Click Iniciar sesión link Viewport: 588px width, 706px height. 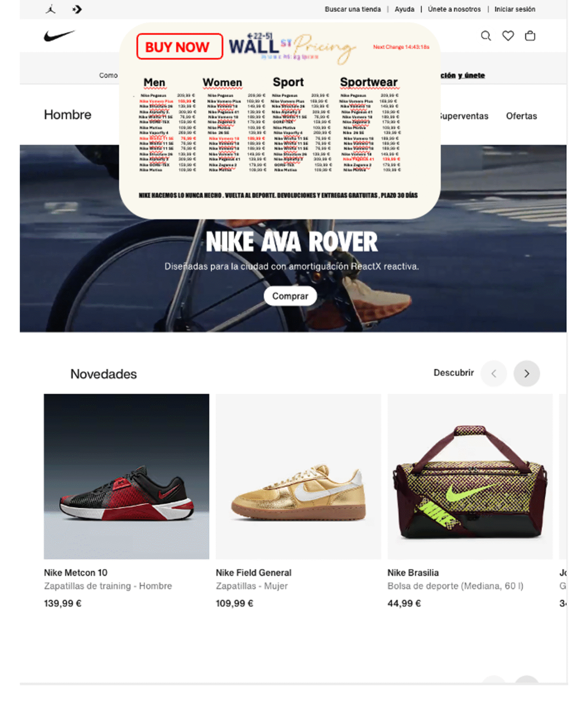(514, 9)
